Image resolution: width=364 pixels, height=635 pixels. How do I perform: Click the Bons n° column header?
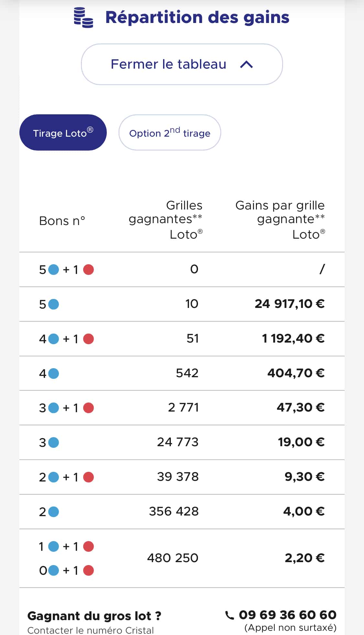pos(62,221)
